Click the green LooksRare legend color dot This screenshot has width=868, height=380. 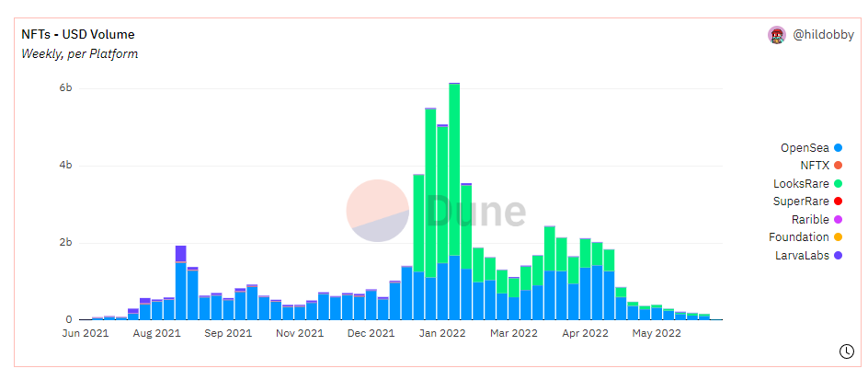click(x=838, y=183)
